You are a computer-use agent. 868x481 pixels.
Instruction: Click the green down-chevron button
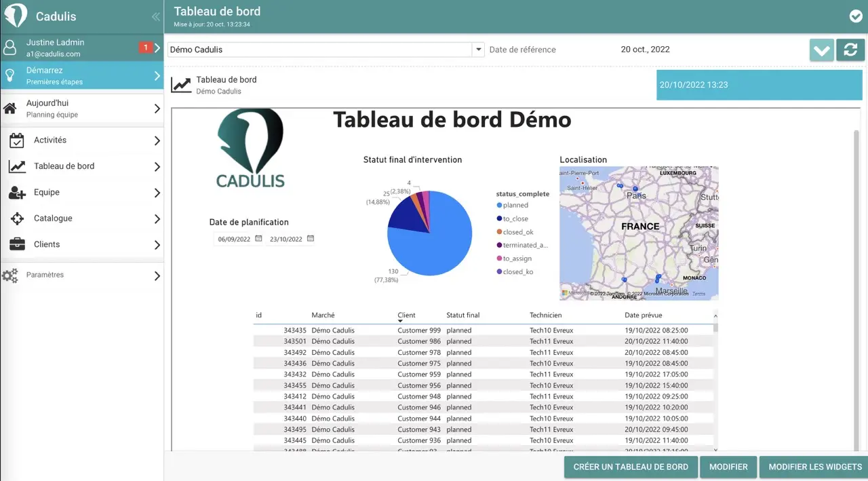tap(821, 50)
